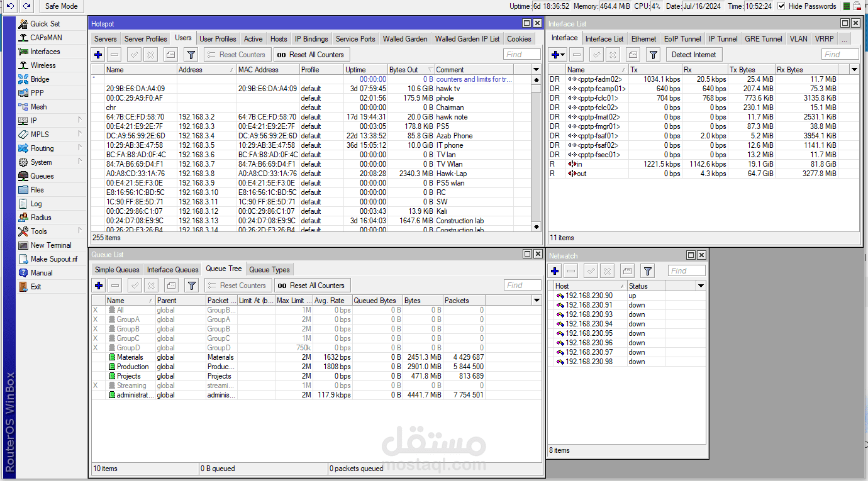Open PPP in the sidebar

(x=37, y=93)
